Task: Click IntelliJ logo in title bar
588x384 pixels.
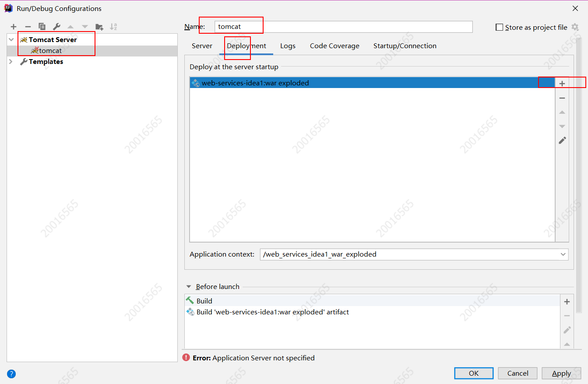Action: pyautogui.click(x=8, y=8)
